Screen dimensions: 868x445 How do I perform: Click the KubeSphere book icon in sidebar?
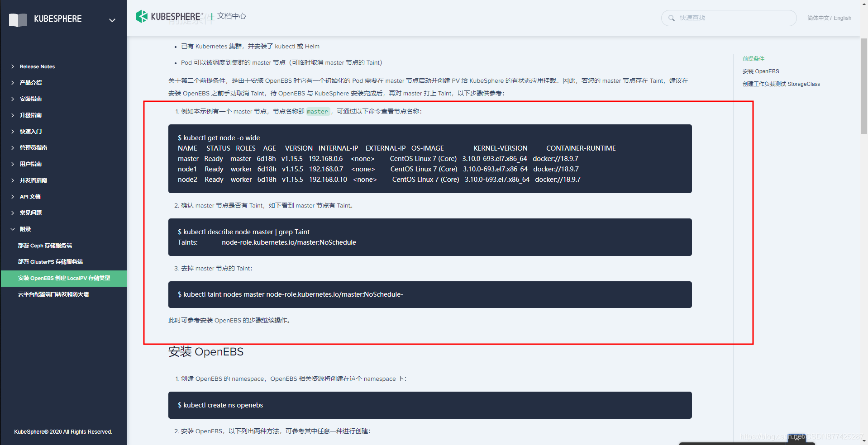(x=18, y=19)
